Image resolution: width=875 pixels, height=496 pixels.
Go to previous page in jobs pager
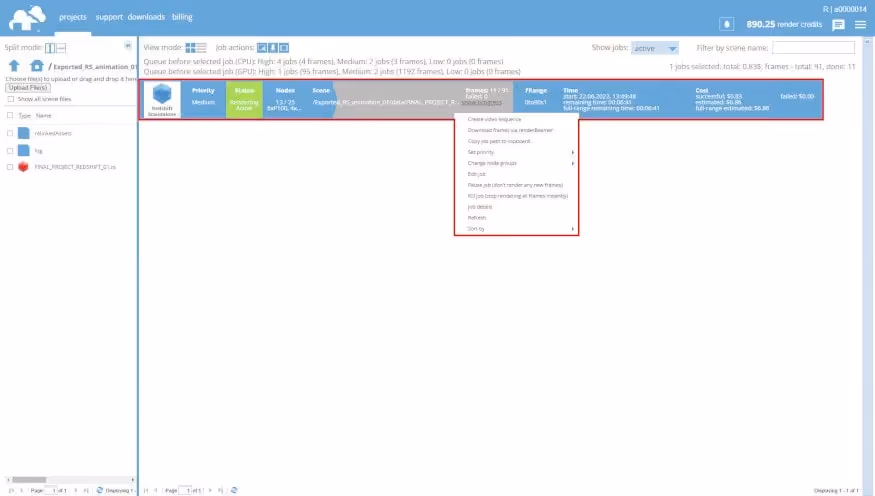coord(156,490)
